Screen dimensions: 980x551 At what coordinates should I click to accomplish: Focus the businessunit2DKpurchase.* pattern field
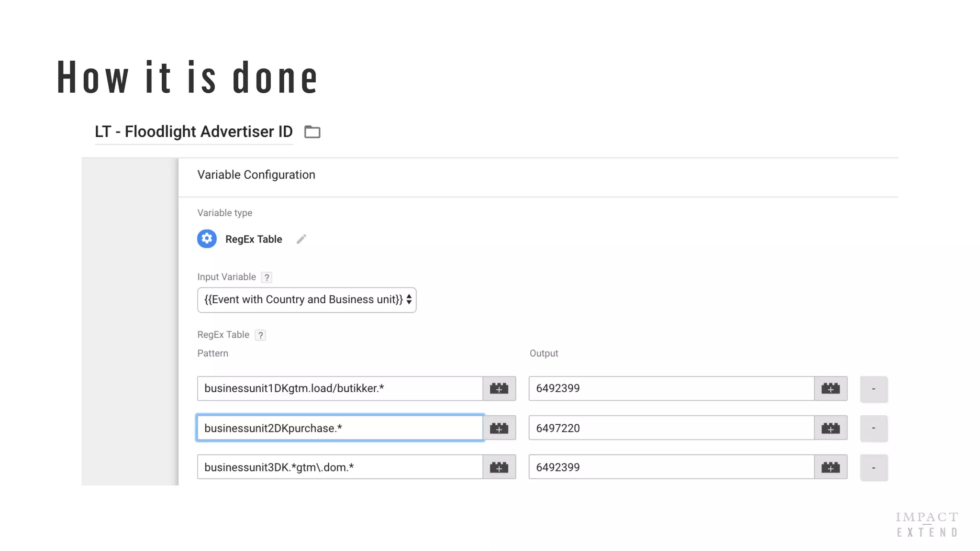(340, 428)
